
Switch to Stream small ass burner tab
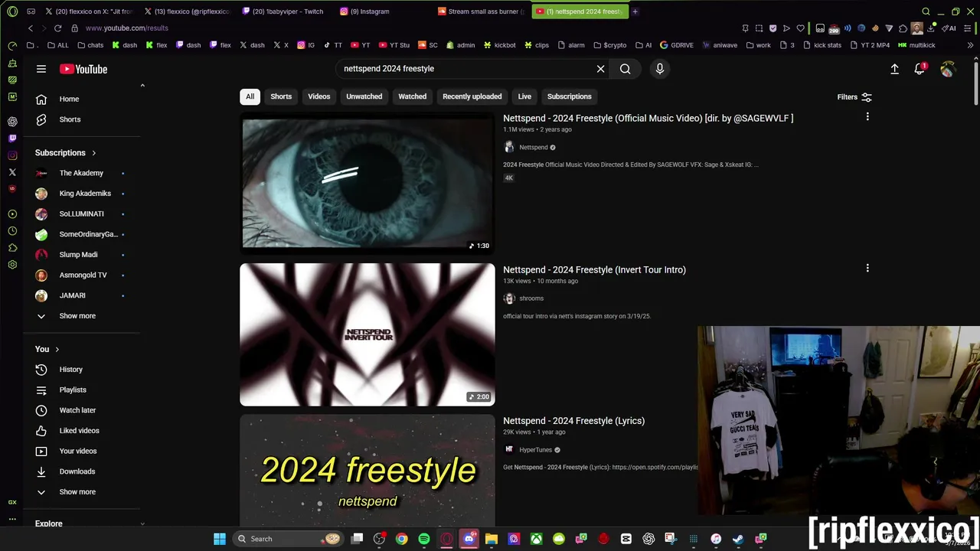tap(482, 11)
